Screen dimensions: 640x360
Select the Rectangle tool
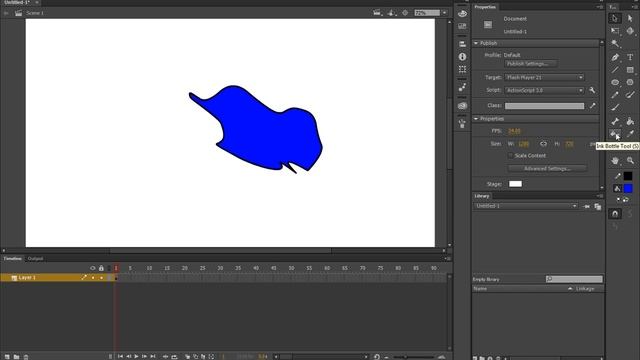click(x=630, y=70)
